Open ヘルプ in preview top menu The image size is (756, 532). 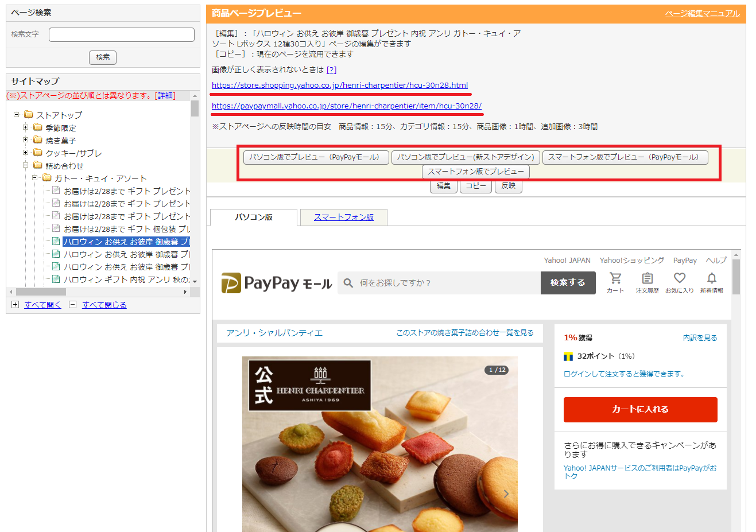point(716,260)
